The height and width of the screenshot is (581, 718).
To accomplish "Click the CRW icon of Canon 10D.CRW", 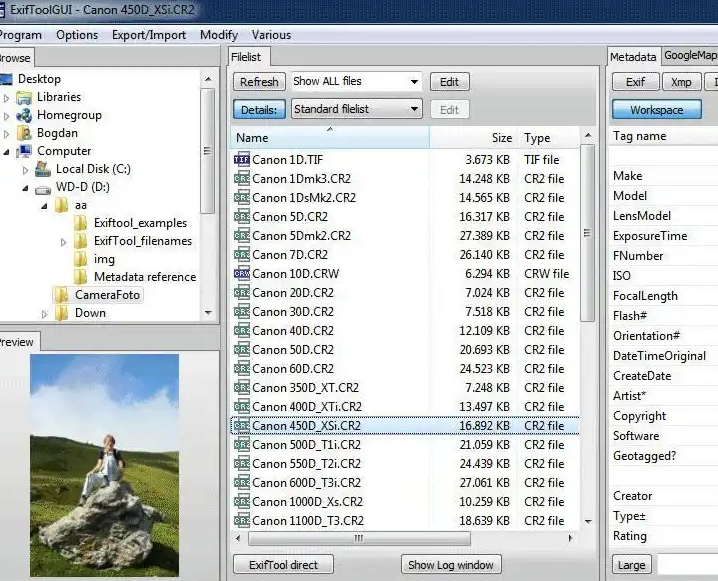I will (x=241, y=274).
